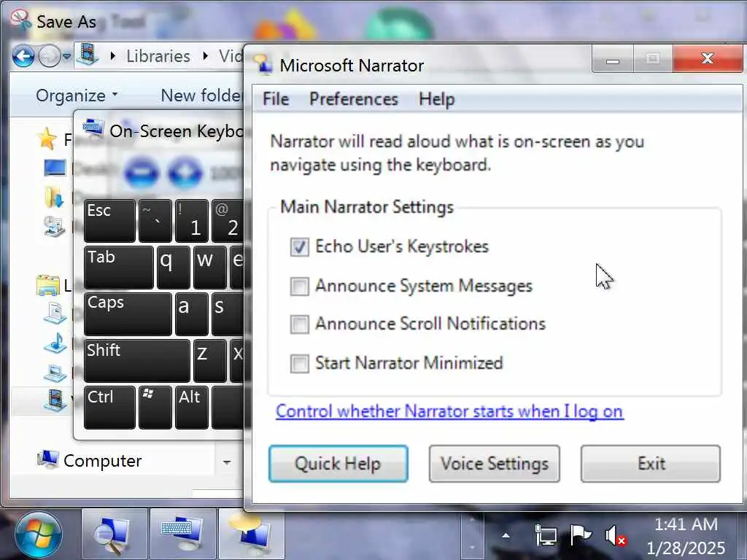Select Pictures library icon
This screenshot has width=747, height=560.
tap(55, 373)
